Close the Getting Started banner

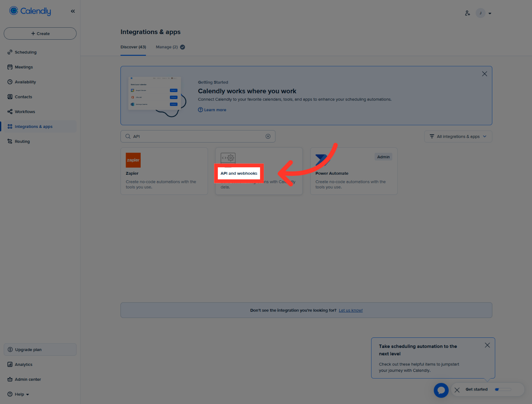pyautogui.click(x=484, y=74)
